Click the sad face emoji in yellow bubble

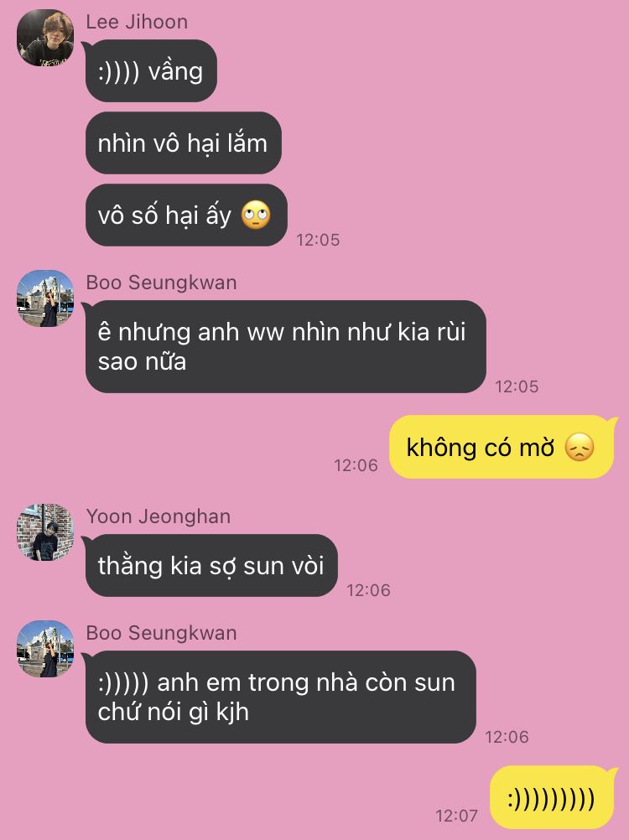click(x=580, y=448)
